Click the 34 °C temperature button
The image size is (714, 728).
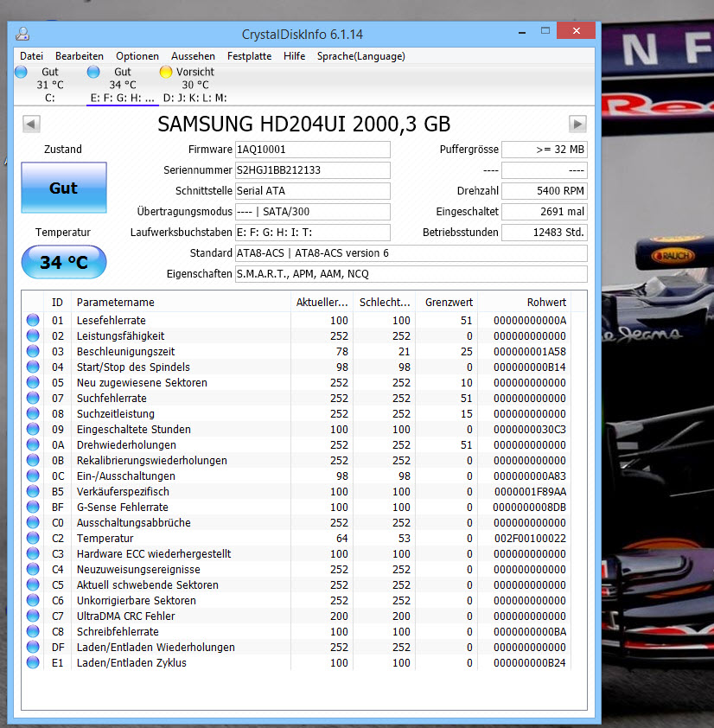click(x=64, y=262)
